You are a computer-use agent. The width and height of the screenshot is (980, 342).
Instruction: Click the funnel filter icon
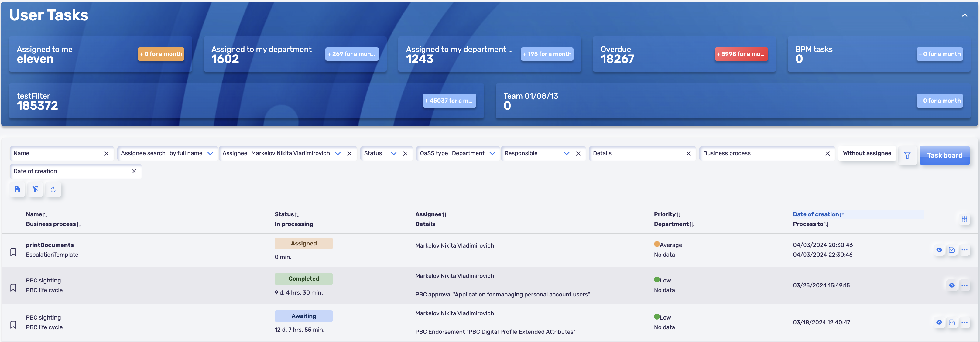pos(907,155)
